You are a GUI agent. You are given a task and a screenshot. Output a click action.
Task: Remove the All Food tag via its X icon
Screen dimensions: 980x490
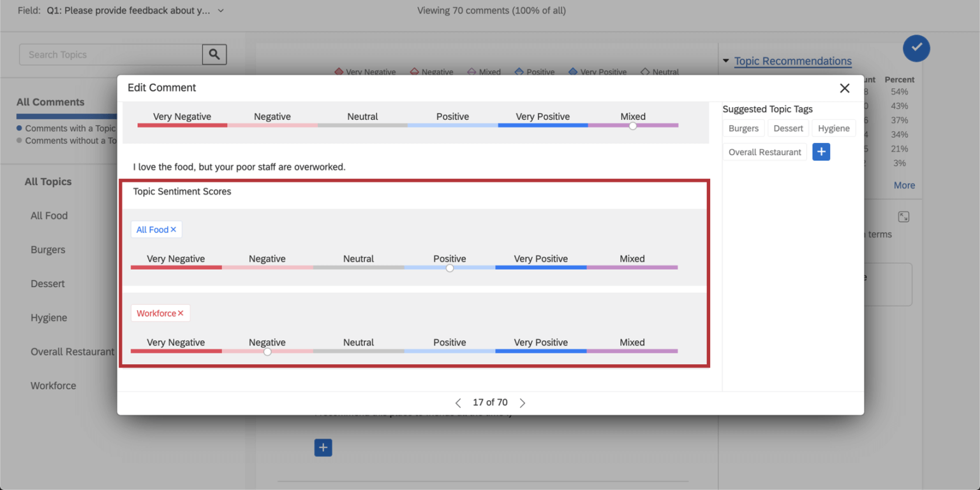point(173,229)
